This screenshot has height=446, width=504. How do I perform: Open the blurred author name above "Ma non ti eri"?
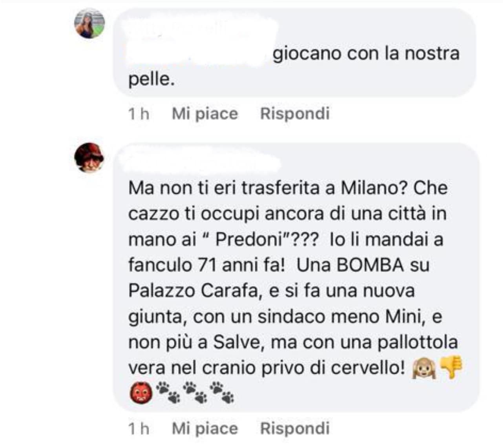[x=200, y=163]
